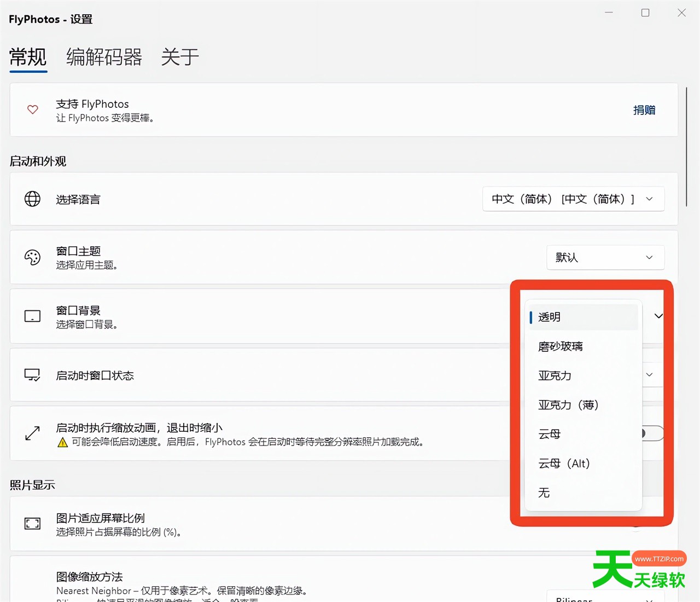Select 磨砂玻璃 background option
700x602 pixels.
click(x=583, y=346)
